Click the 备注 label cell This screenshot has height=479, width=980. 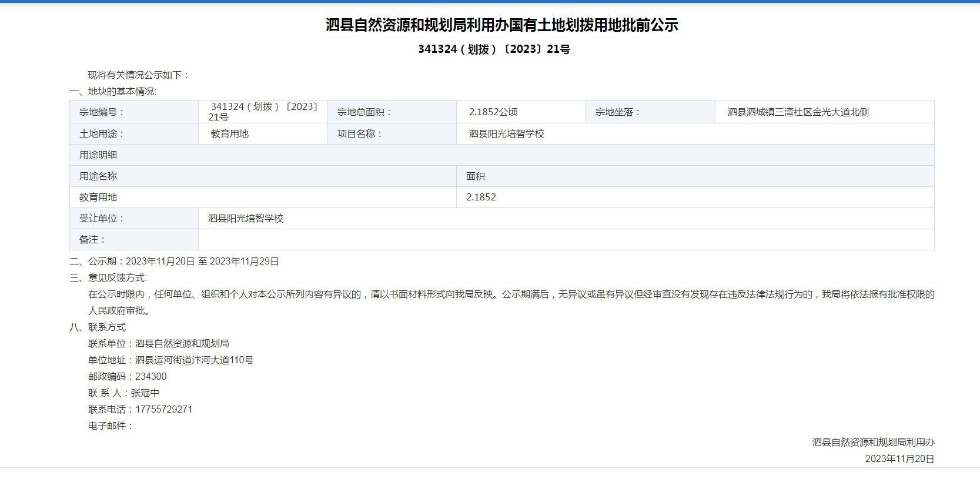pos(134,240)
